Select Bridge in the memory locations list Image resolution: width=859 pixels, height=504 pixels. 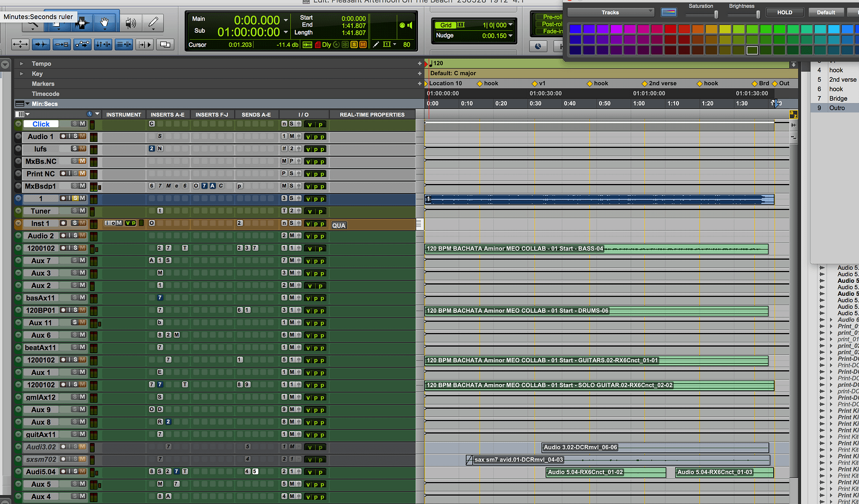tap(838, 98)
